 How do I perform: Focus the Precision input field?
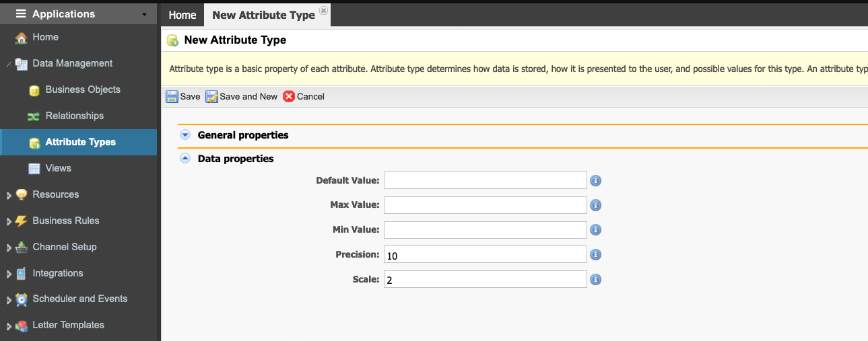coord(486,255)
